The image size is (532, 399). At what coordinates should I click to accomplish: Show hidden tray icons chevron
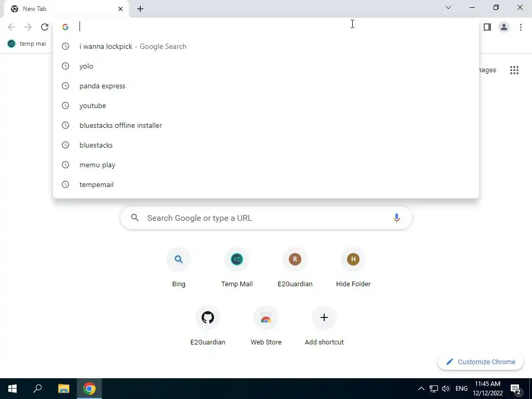[421, 389]
